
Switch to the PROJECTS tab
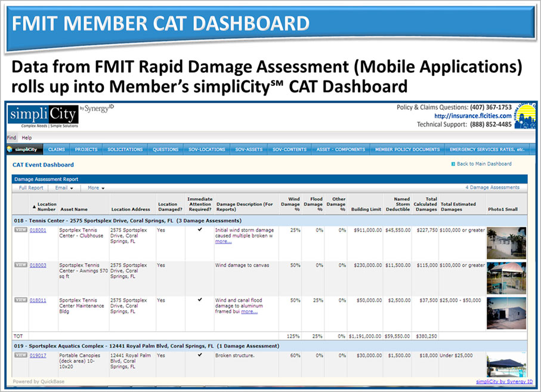pyautogui.click(x=86, y=149)
